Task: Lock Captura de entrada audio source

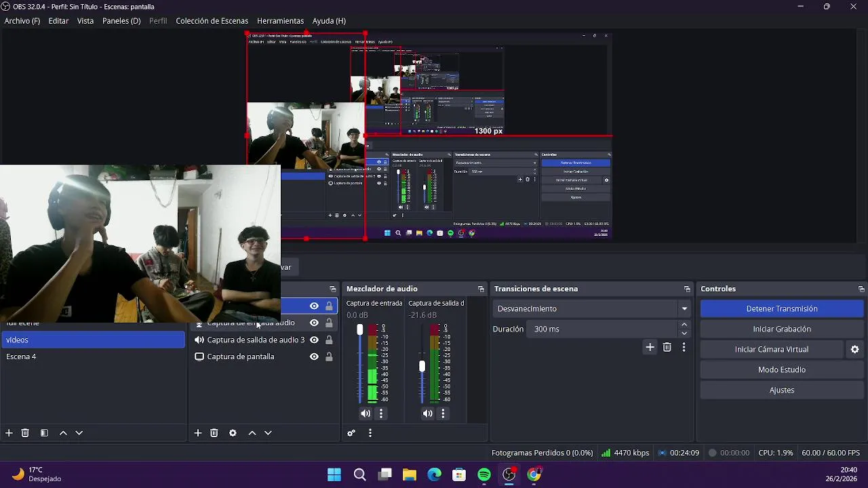Action: pyautogui.click(x=329, y=323)
